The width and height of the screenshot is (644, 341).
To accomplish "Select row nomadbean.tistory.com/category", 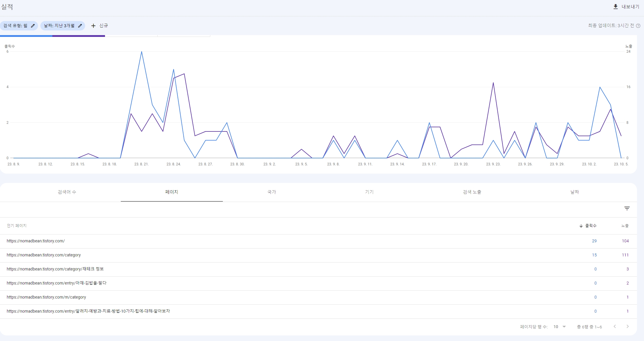I will (318, 255).
